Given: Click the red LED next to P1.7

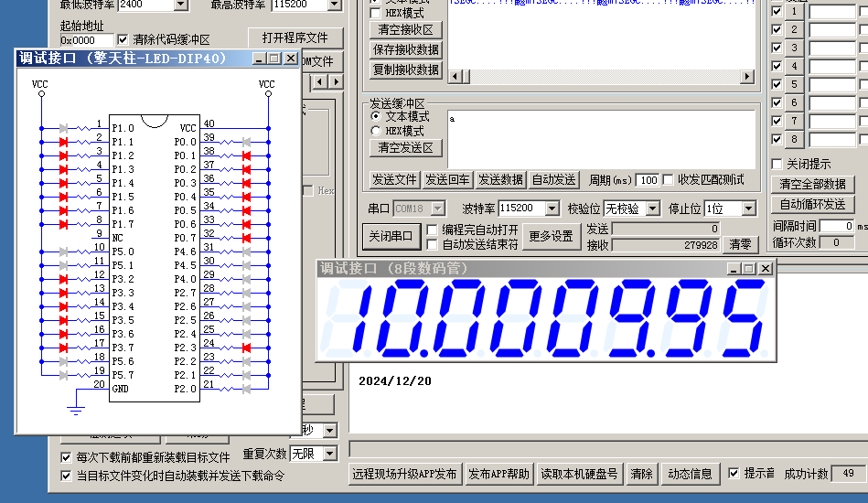Looking at the screenshot, I should point(63,224).
